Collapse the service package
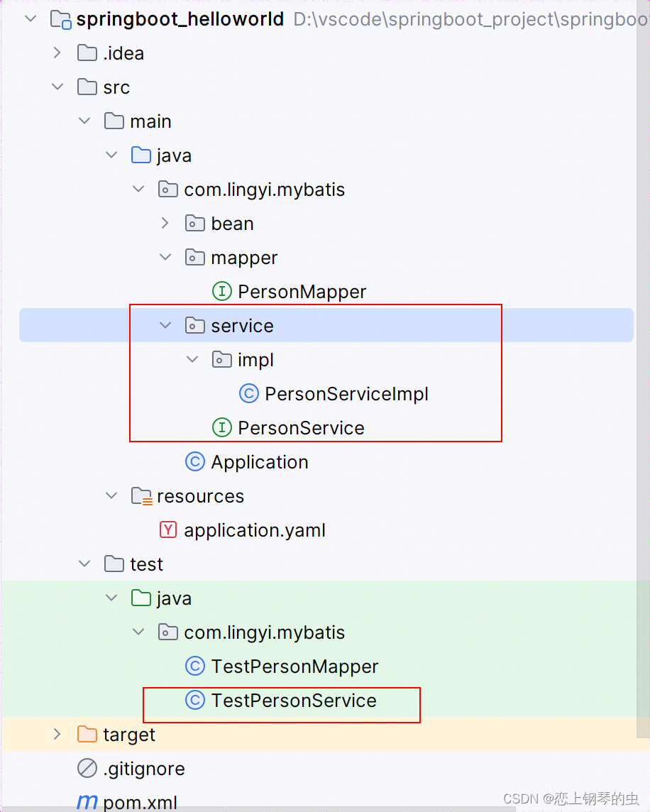The height and width of the screenshot is (812, 650). (x=165, y=325)
